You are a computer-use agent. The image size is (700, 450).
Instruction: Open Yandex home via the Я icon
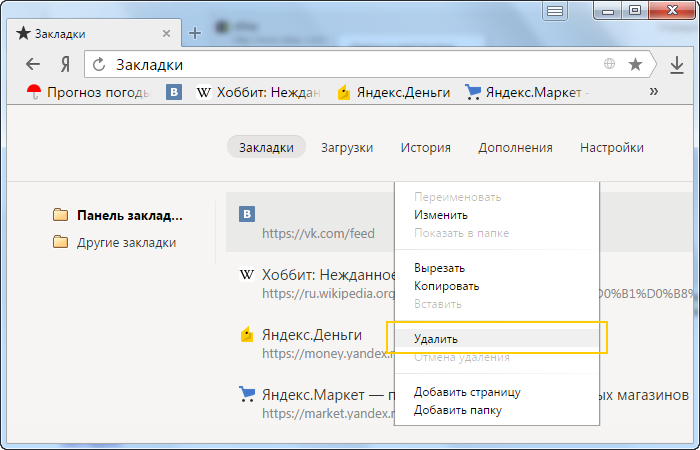tap(65, 65)
